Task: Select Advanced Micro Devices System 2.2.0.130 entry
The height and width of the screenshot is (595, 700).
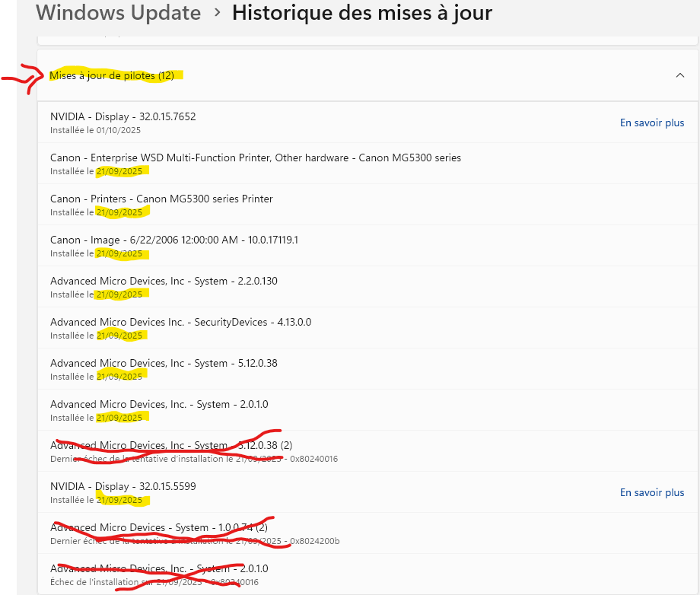Action: pyautogui.click(x=367, y=287)
